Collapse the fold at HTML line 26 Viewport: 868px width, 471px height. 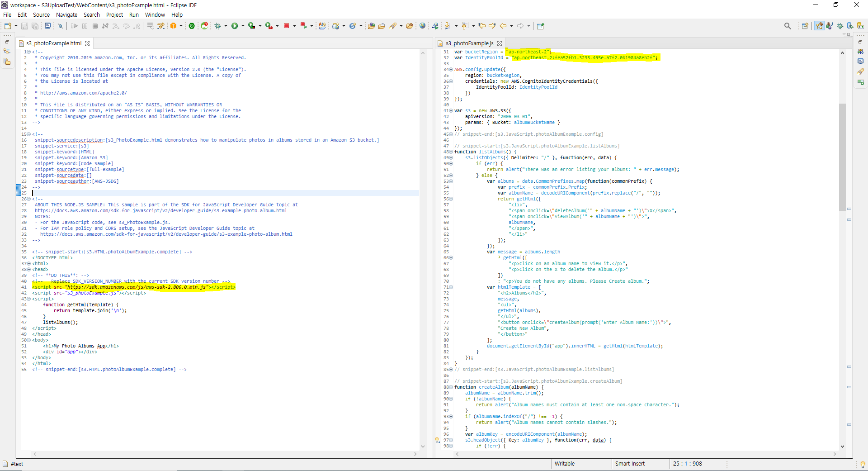coord(29,199)
